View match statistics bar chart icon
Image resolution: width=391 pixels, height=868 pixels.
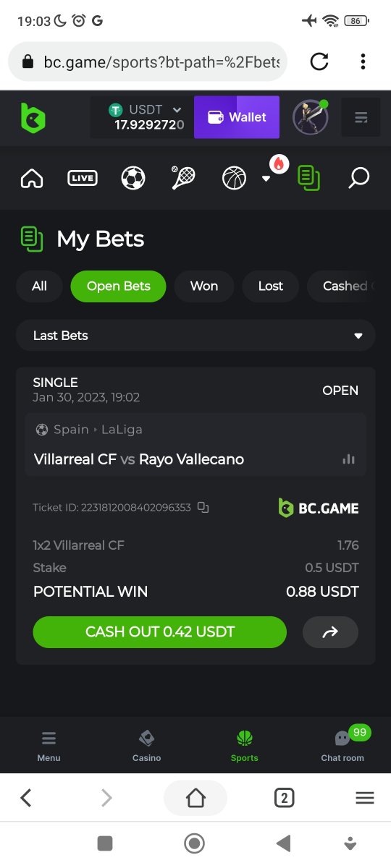[349, 459]
